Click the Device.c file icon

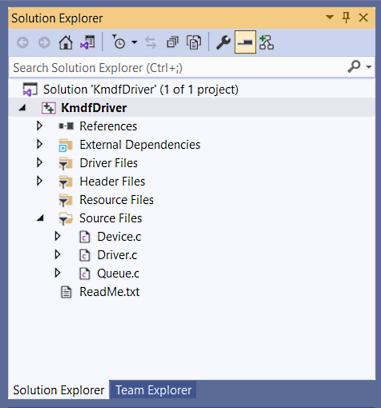(85, 237)
